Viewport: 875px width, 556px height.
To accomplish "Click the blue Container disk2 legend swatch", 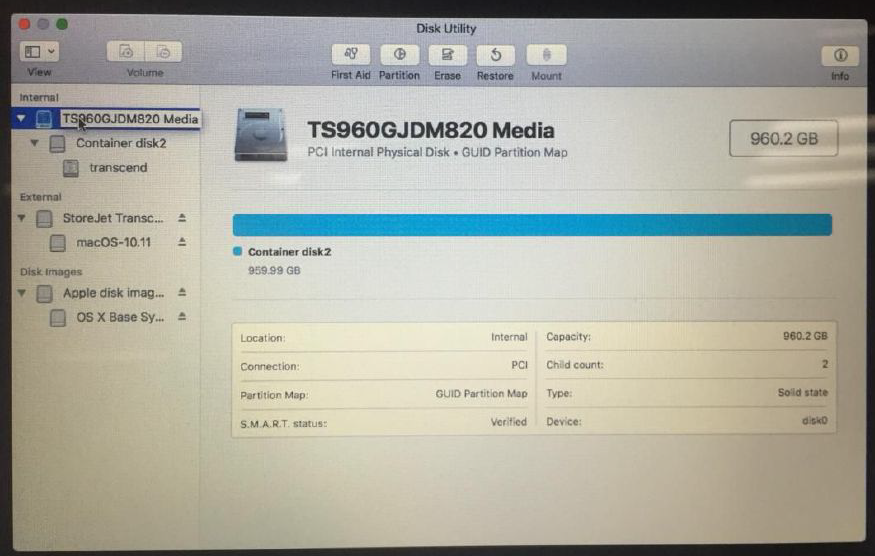I will (x=237, y=251).
